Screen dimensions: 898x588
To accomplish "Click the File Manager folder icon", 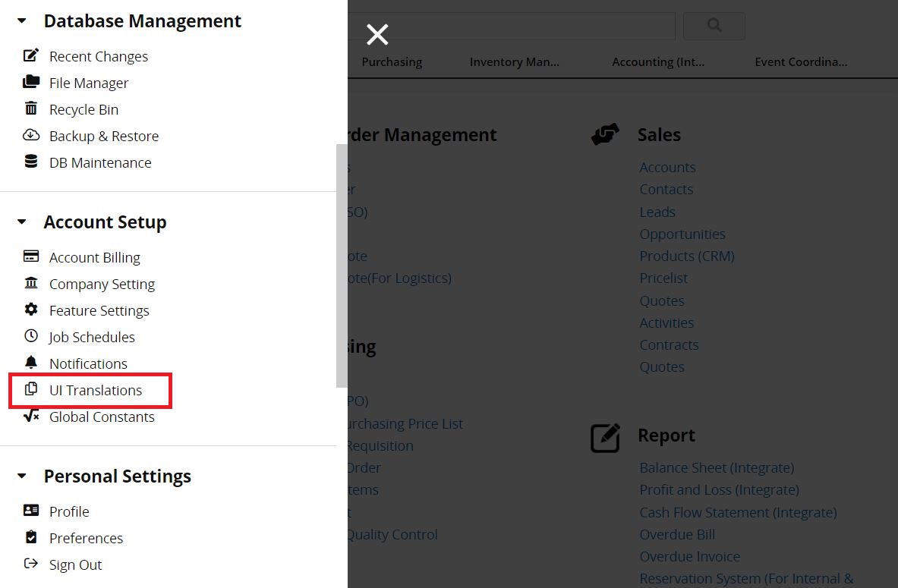I will (31, 82).
